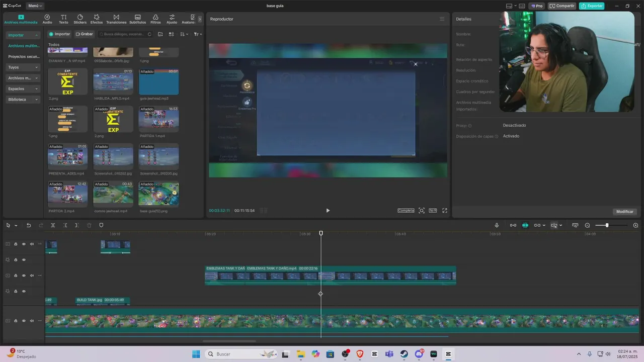This screenshot has width=644, height=362.
Task: Mute the EMBLEMAS TANK Y DAÑO track
Action: pos(32,276)
